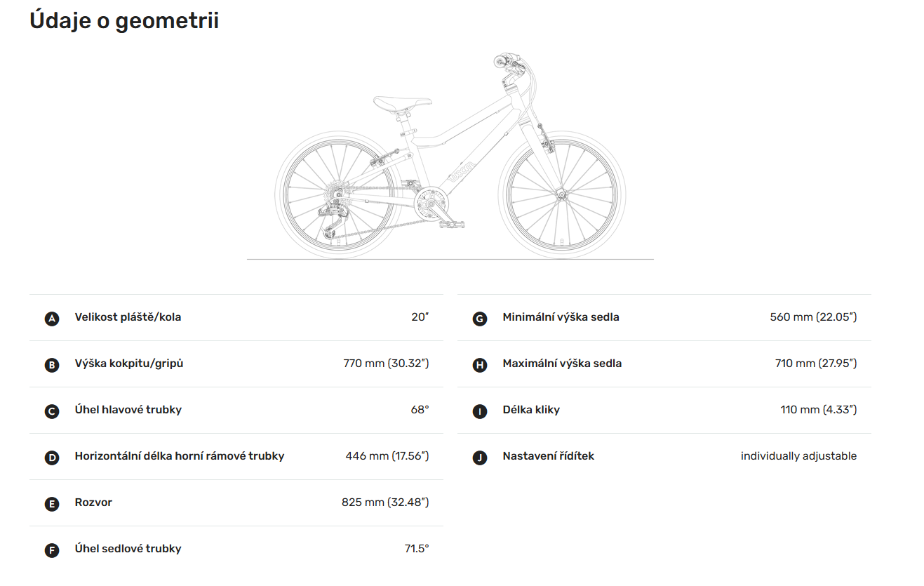Click the A marker for tire size
The height and width of the screenshot is (586, 924).
[52, 319]
